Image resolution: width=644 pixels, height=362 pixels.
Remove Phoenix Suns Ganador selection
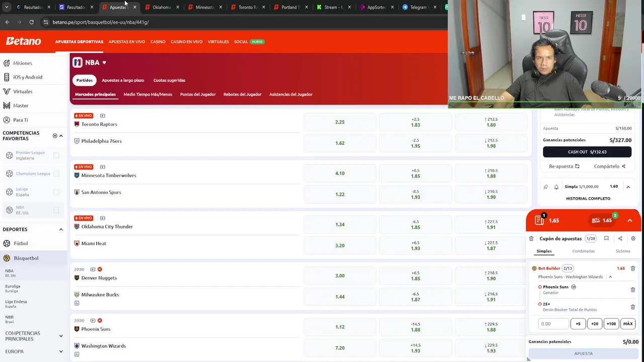click(x=633, y=290)
